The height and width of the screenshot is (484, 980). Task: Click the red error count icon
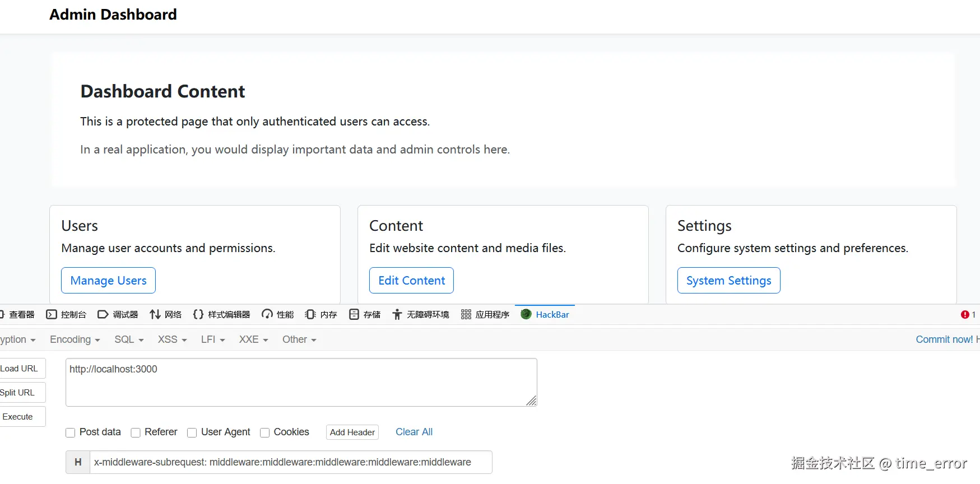tap(965, 315)
